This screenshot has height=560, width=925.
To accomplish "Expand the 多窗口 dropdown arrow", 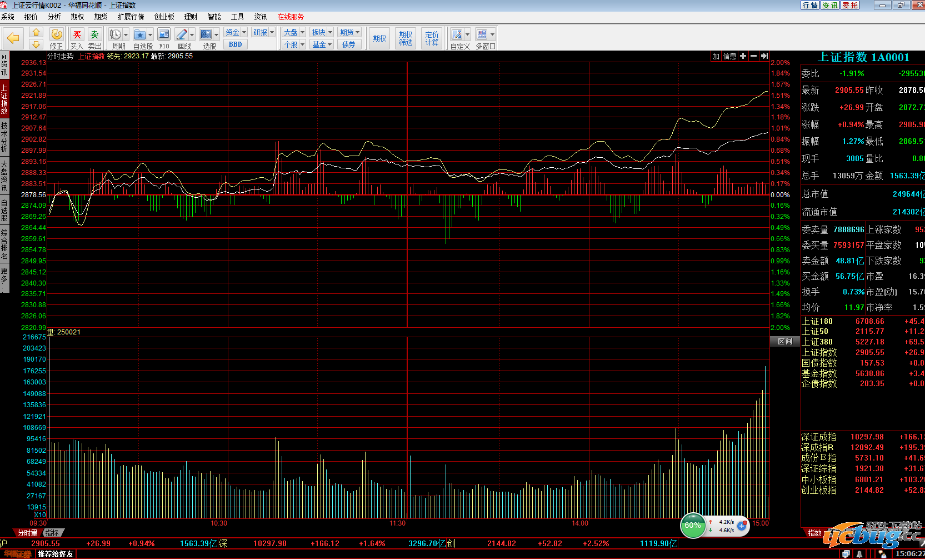I will coord(492,34).
